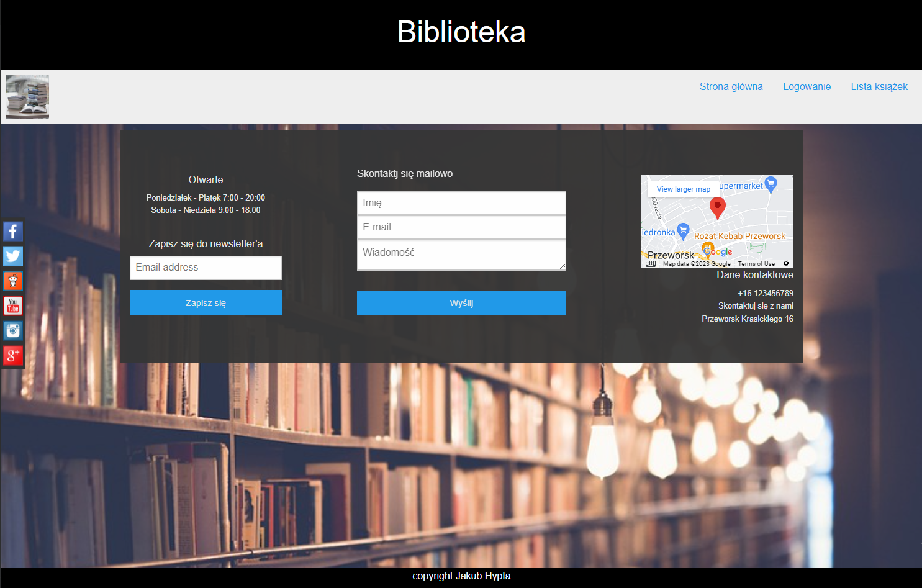The height and width of the screenshot is (588, 922).
Task: Select Logowanie from the navigation
Action: pos(807,86)
